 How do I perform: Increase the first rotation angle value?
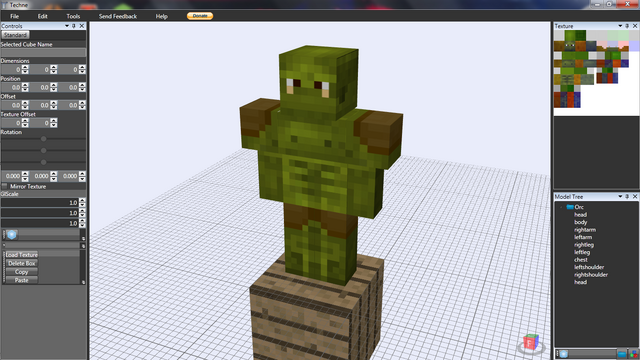[x=25, y=174]
